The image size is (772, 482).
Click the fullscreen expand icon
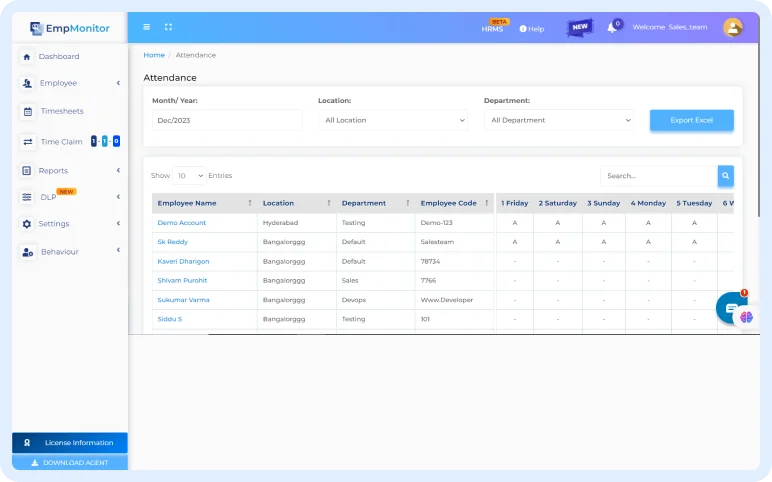coord(168,27)
